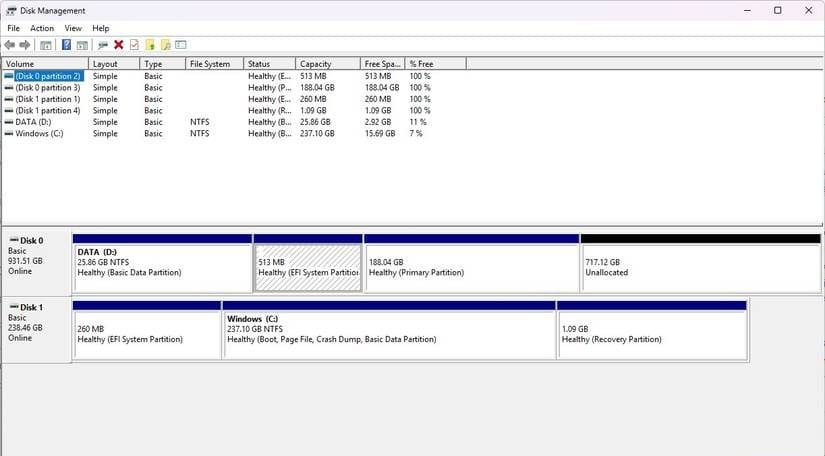The width and height of the screenshot is (825, 456).
Task: Select the 260 MB EFI System Partition block
Action: [147, 330]
